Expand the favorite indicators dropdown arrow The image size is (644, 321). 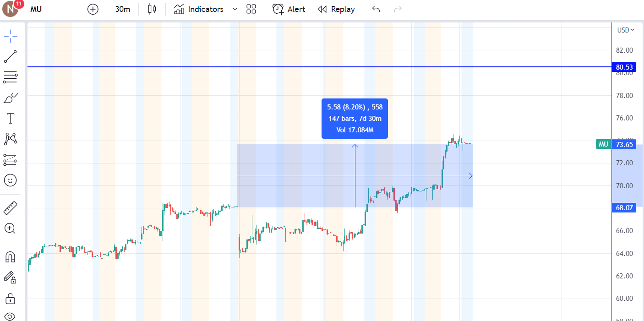pos(235,9)
